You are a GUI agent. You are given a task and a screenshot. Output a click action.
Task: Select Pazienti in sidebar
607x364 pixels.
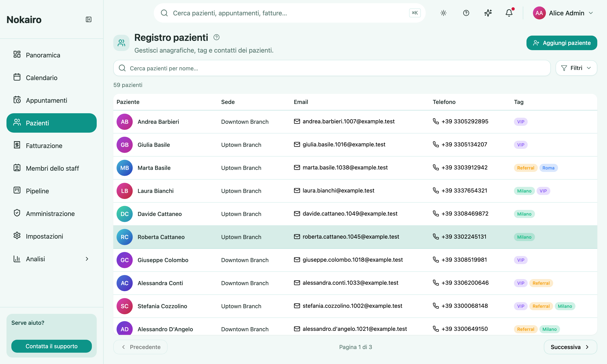[52, 123]
